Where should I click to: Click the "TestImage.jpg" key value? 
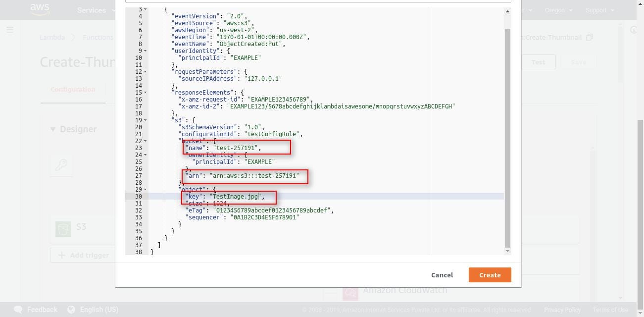[235, 196]
